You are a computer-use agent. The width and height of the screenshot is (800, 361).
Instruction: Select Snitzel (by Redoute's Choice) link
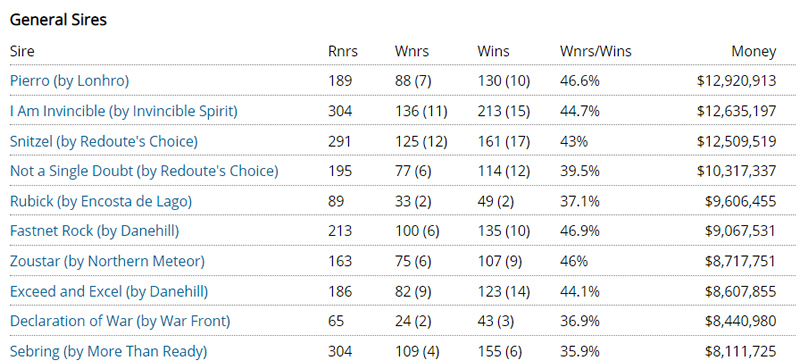(104, 141)
